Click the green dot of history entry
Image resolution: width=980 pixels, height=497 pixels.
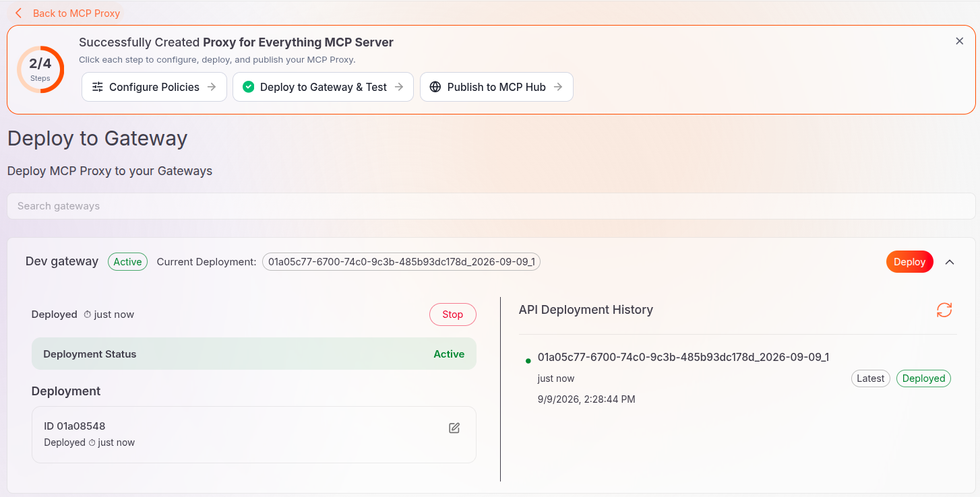[528, 361]
